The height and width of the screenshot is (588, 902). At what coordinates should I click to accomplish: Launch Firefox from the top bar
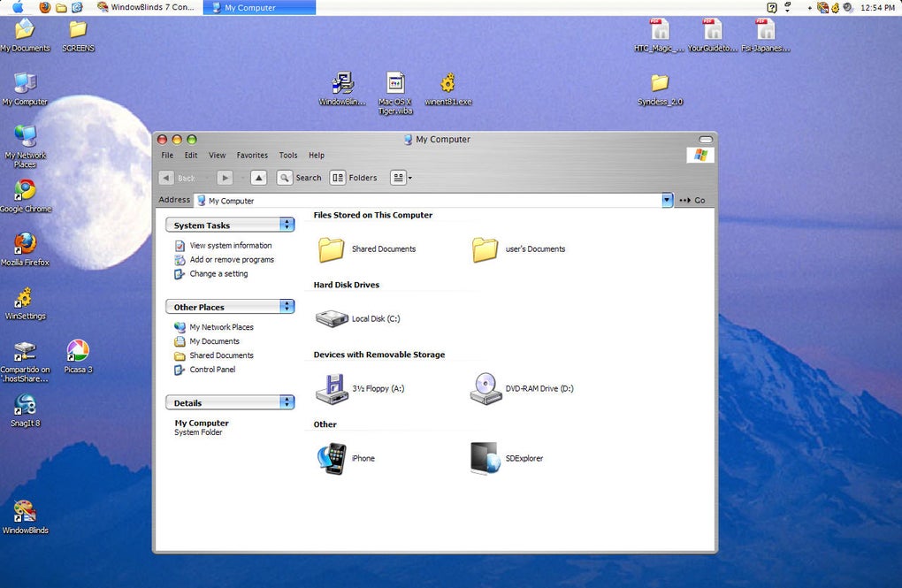[x=44, y=7]
